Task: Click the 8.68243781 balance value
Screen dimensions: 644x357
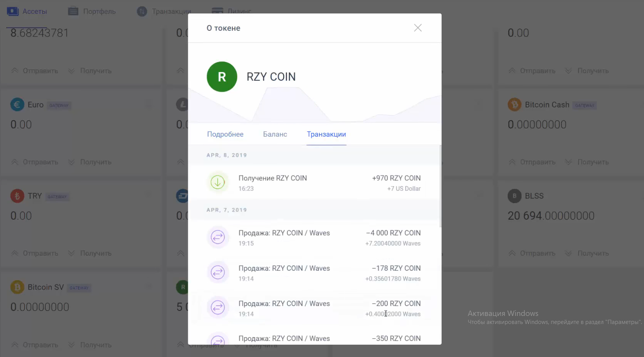Action: 40,33
